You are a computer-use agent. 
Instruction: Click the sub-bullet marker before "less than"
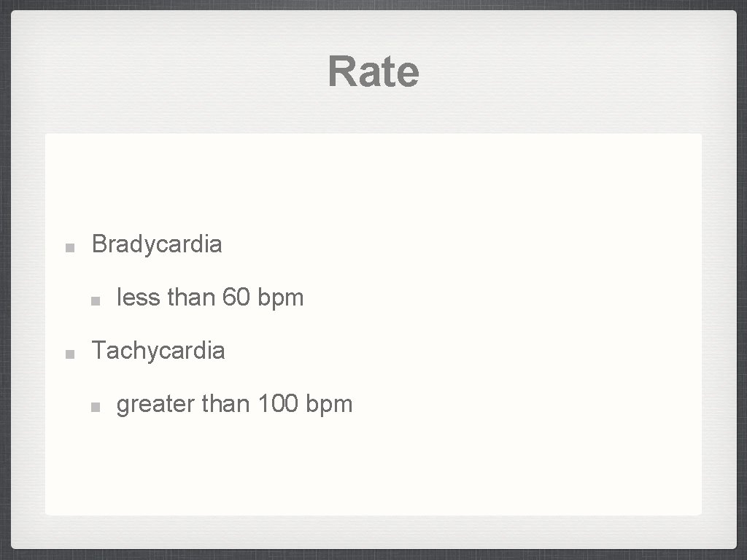tap(96, 300)
